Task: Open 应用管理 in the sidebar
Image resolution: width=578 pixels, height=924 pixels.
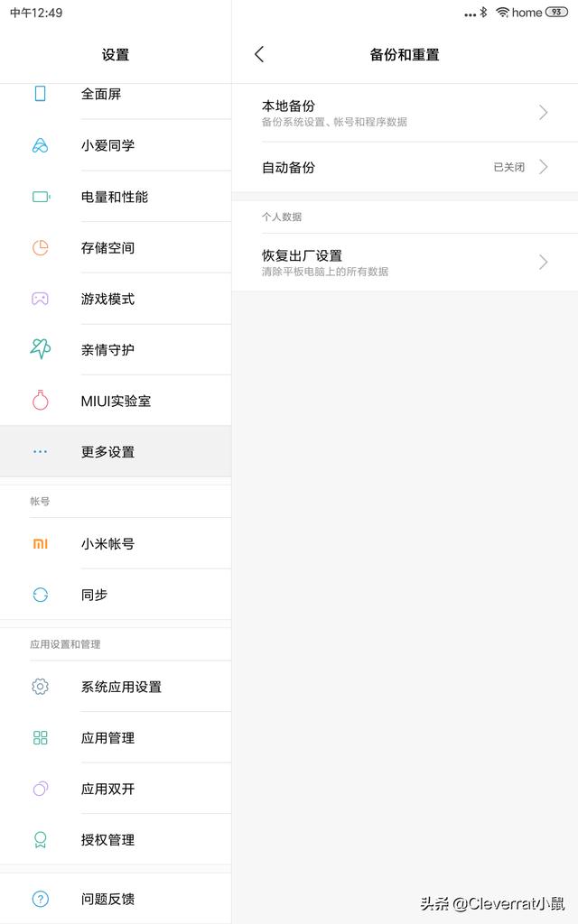Action: pyautogui.click(x=116, y=737)
